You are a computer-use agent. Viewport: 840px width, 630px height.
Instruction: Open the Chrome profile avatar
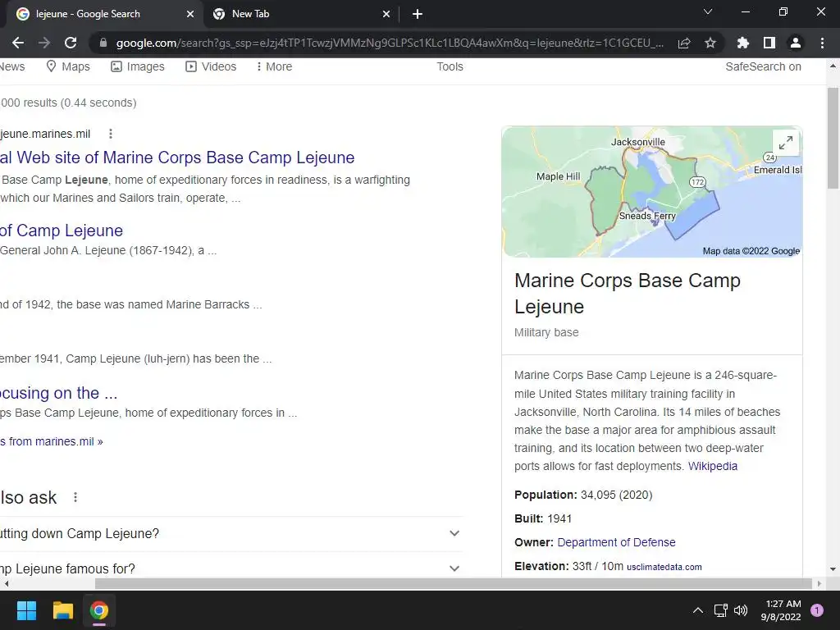796,43
